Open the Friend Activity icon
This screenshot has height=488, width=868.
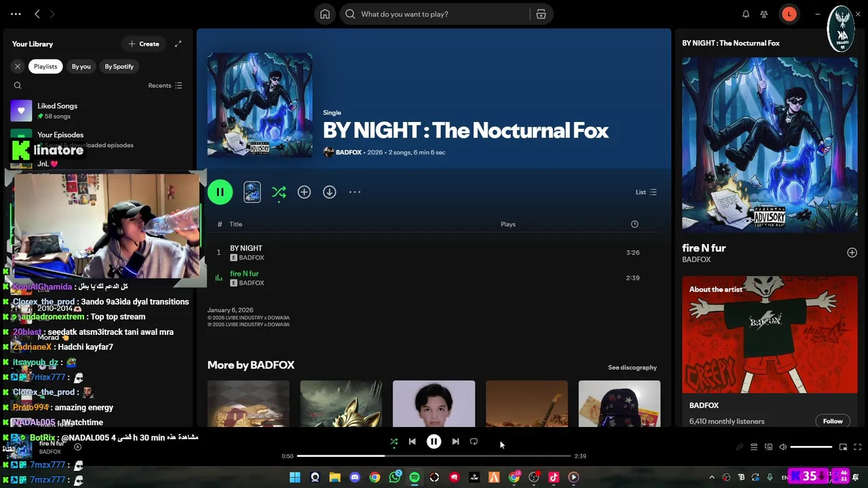click(764, 14)
